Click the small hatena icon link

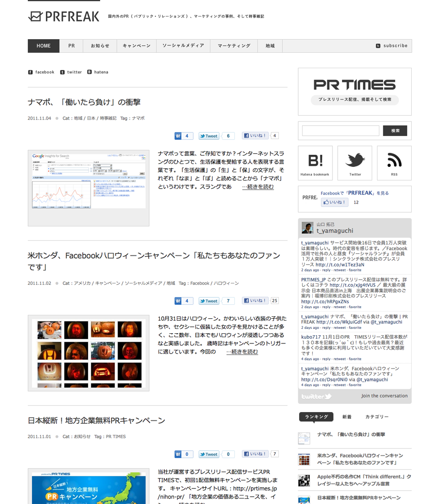click(98, 72)
